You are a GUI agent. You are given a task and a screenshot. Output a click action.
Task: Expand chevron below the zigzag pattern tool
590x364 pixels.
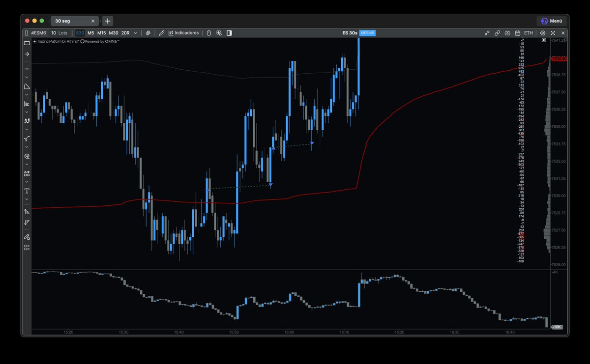click(27, 129)
